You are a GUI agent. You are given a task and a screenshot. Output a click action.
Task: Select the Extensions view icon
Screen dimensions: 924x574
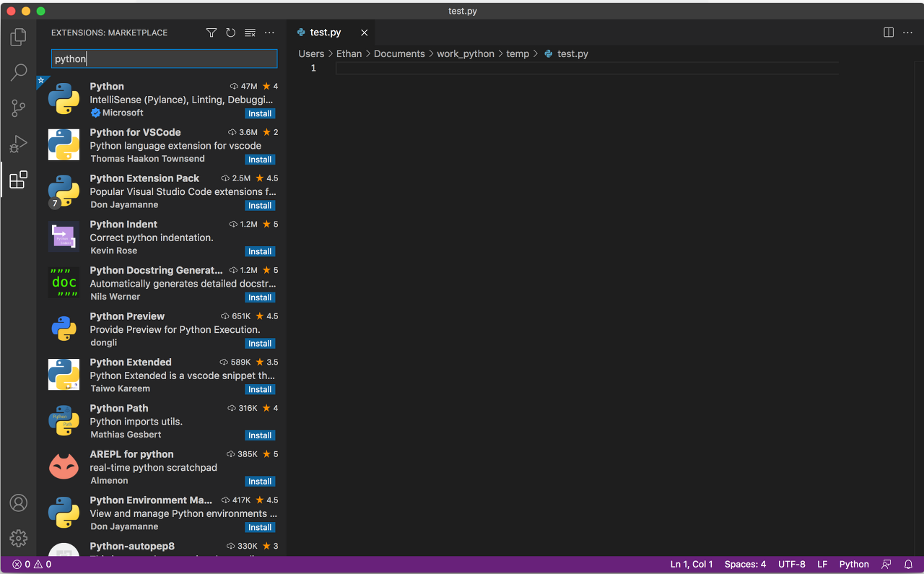coord(19,180)
